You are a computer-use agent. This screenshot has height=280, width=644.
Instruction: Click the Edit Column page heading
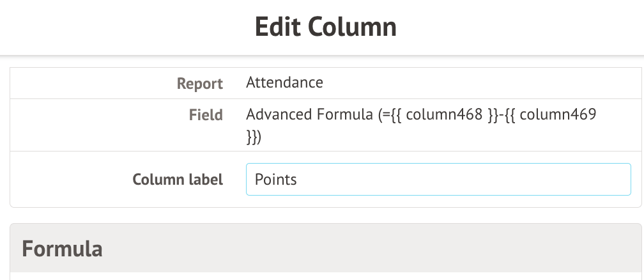pos(325,27)
